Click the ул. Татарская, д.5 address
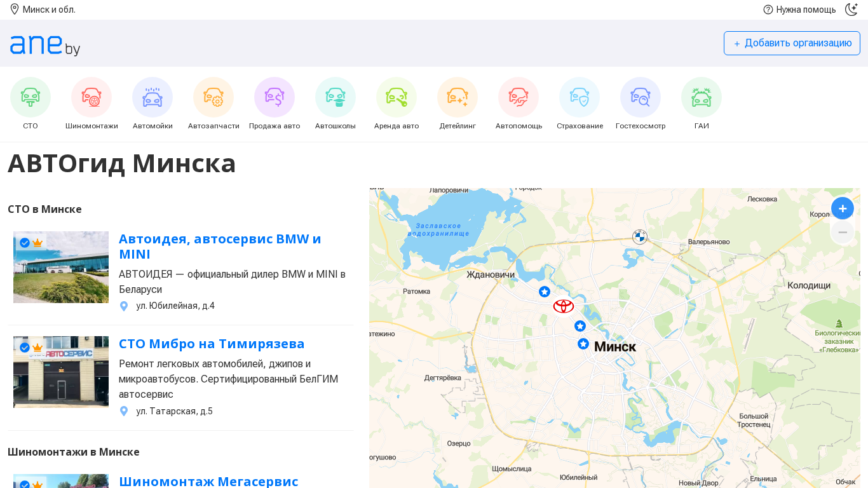The width and height of the screenshot is (868, 488). click(x=174, y=411)
